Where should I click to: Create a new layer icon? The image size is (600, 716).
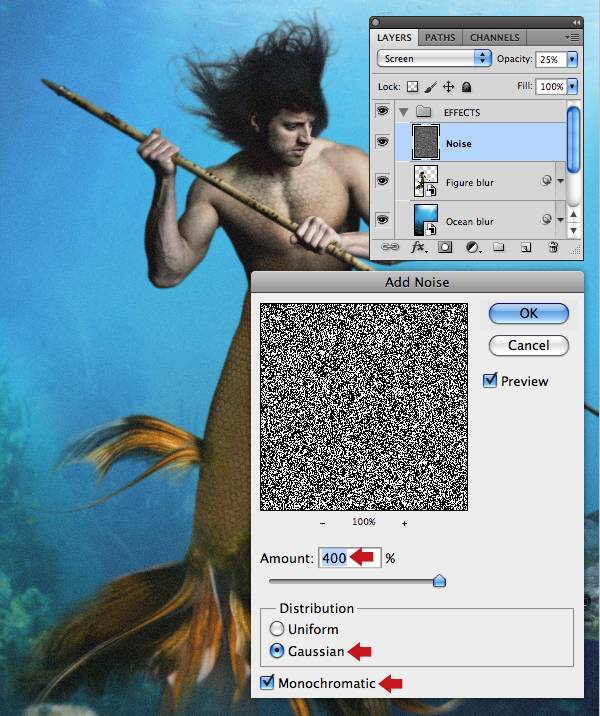(526, 247)
